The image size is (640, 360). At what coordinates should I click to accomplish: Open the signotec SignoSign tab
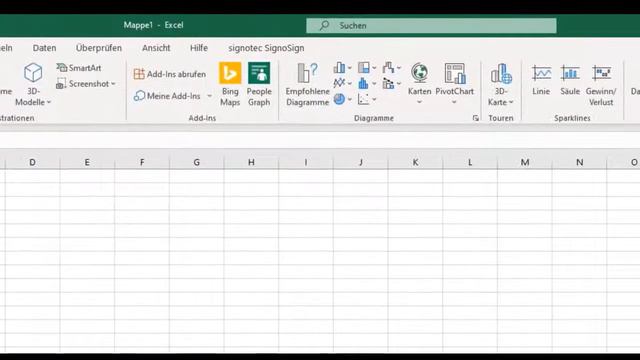click(x=266, y=48)
